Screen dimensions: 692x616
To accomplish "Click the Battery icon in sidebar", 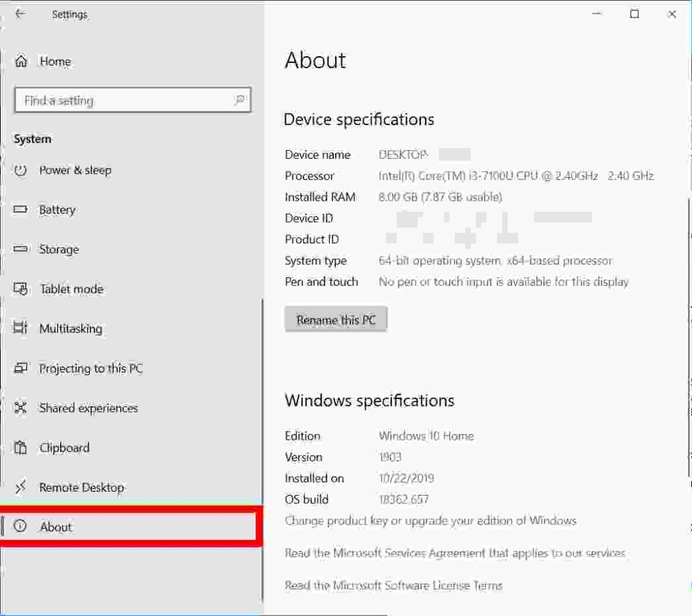I will [20, 210].
